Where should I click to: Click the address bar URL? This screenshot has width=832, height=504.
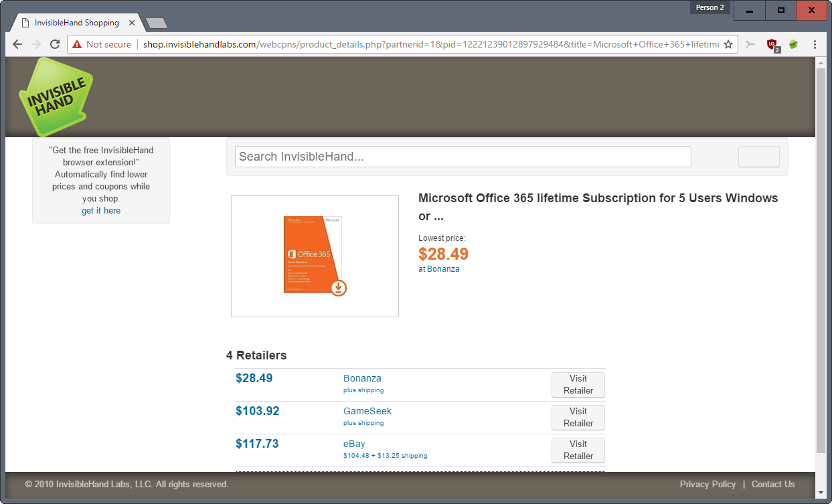(430, 44)
